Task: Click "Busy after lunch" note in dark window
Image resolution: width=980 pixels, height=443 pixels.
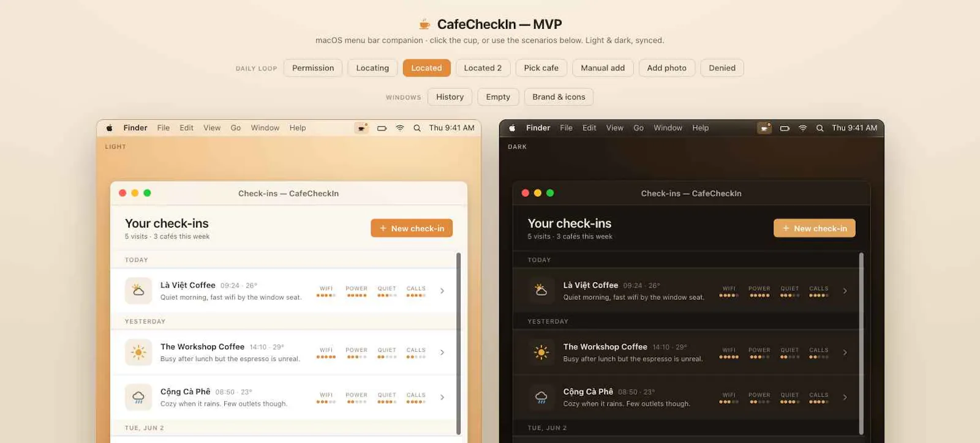Action: pos(633,359)
